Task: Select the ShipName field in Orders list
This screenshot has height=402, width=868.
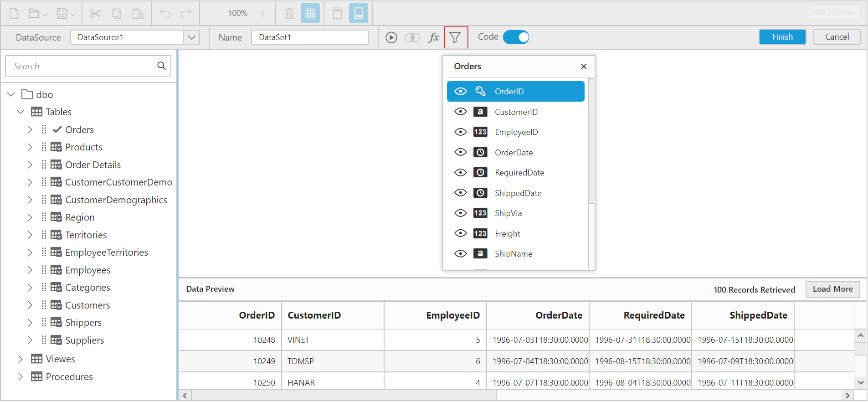Action: tap(513, 254)
